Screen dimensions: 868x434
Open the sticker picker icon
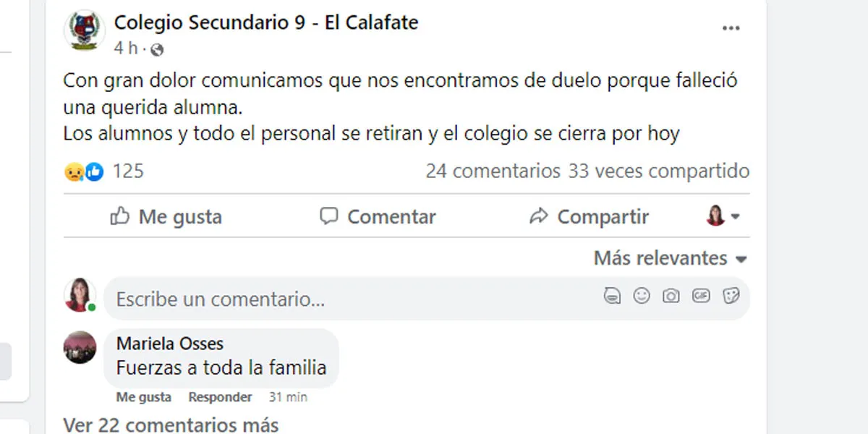tap(731, 296)
